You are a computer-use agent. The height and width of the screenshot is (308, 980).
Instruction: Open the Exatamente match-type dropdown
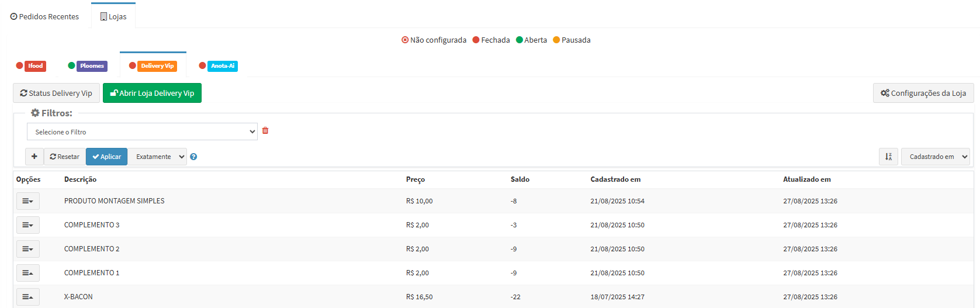tap(158, 157)
